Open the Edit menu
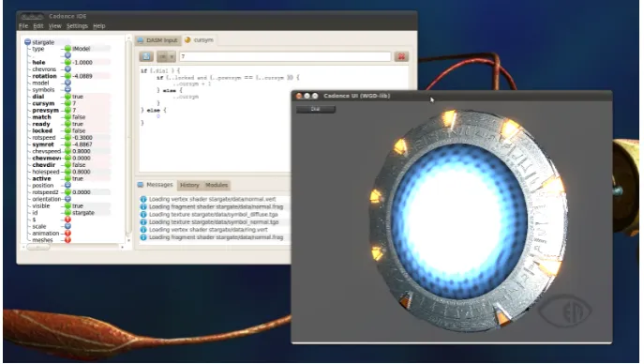 [x=38, y=26]
